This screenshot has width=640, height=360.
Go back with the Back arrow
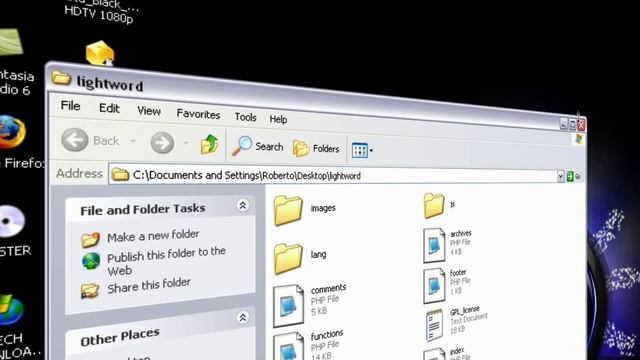75,140
